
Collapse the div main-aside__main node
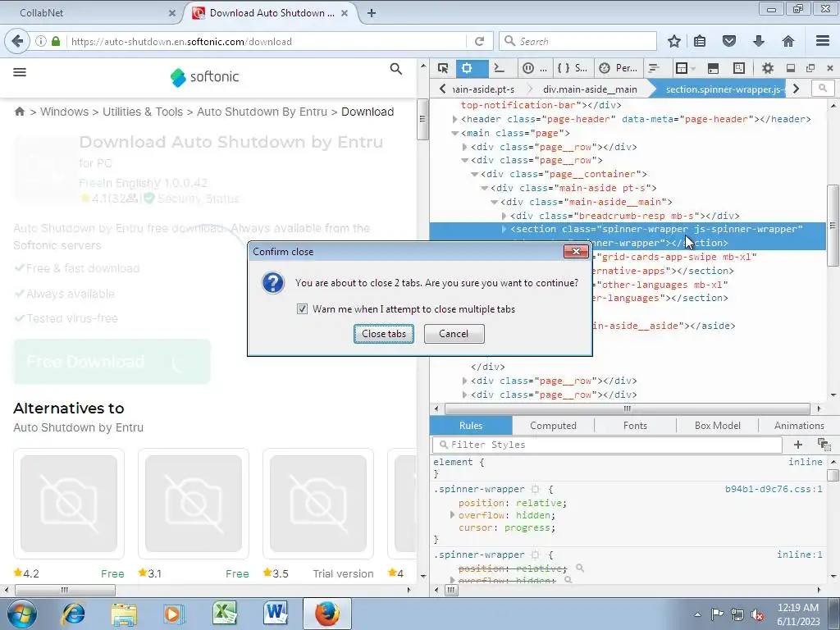pos(495,202)
